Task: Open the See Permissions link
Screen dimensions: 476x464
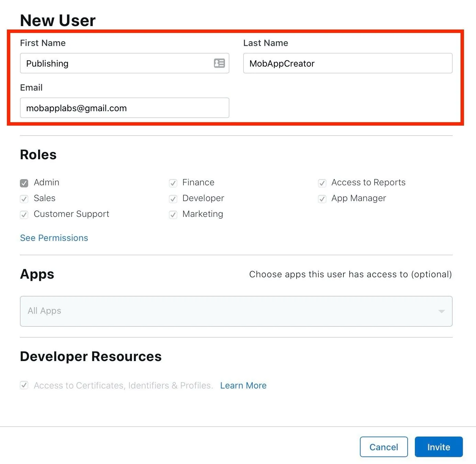Action: click(x=54, y=238)
